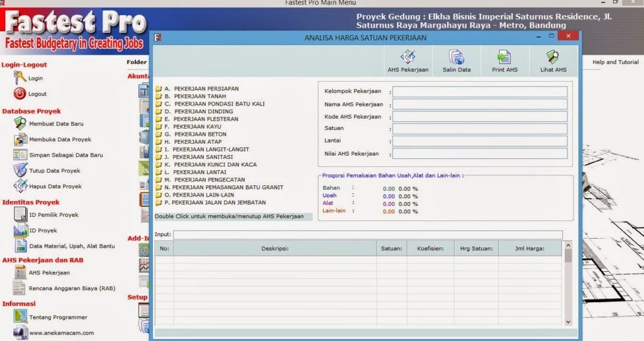This screenshot has width=644, height=341.
Task: Click the ID Proyek icon
Action: (20, 230)
